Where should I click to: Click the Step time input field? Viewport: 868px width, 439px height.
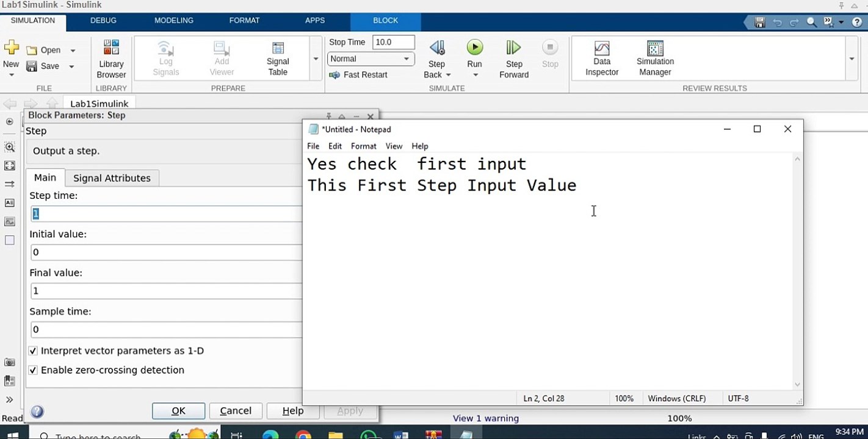[x=166, y=214]
